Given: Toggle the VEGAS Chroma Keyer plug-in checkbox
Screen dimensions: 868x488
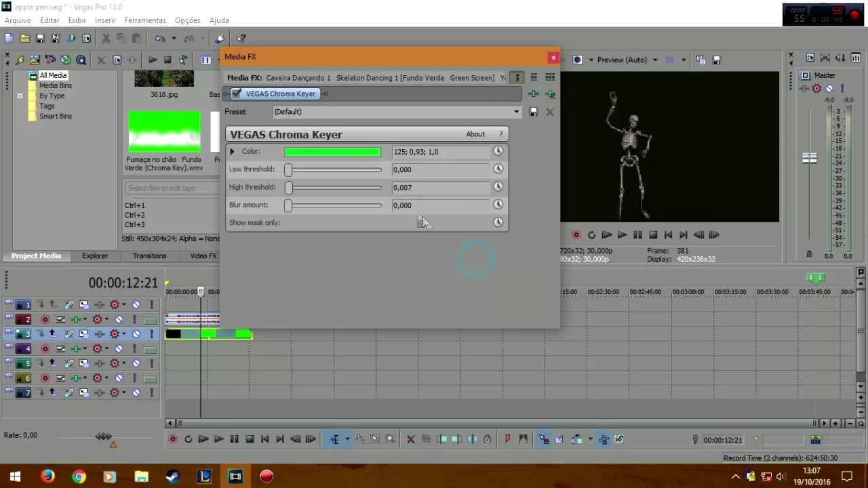Looking at the screenshot, I should click(236, 94).
